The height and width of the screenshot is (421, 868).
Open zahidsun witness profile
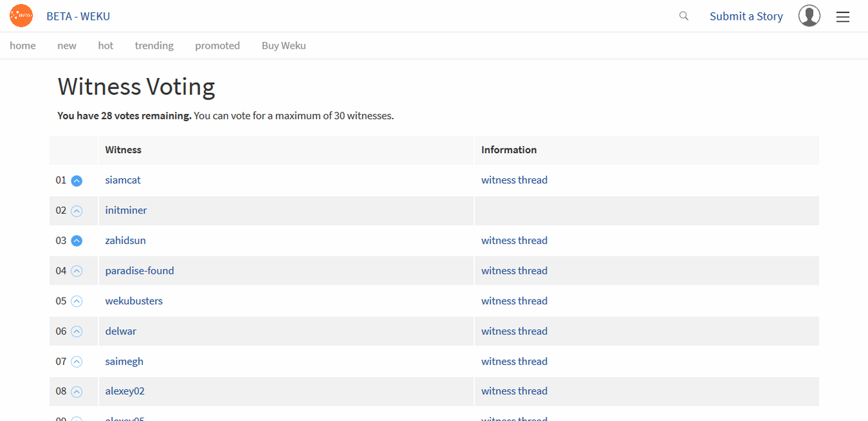coord(125,240)
